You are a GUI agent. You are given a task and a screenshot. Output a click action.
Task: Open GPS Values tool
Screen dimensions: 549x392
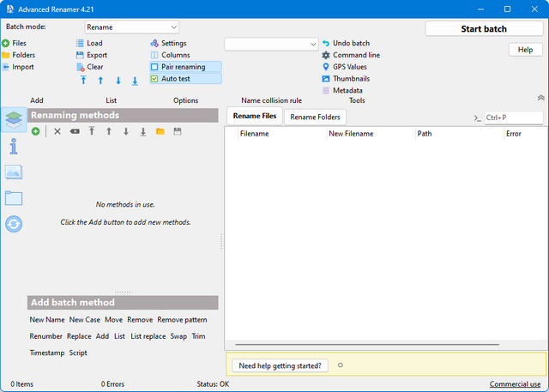(x=344, y=67)
